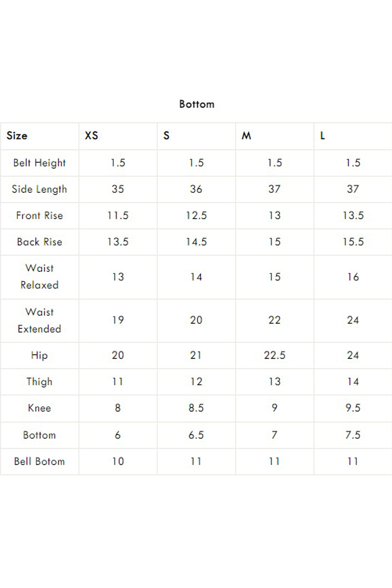Viewport: 392px width, 588px height.
Task: Select the Hip row label
Action: pos(39,355)
